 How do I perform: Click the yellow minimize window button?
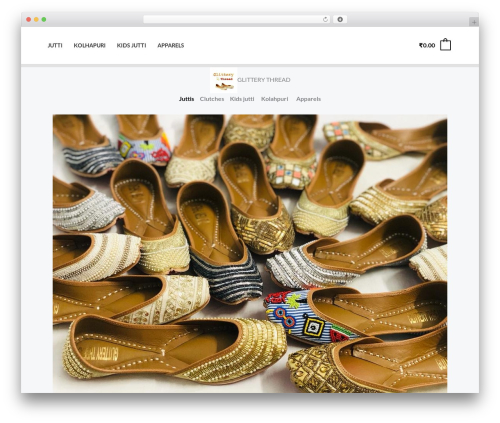point(36,20)
